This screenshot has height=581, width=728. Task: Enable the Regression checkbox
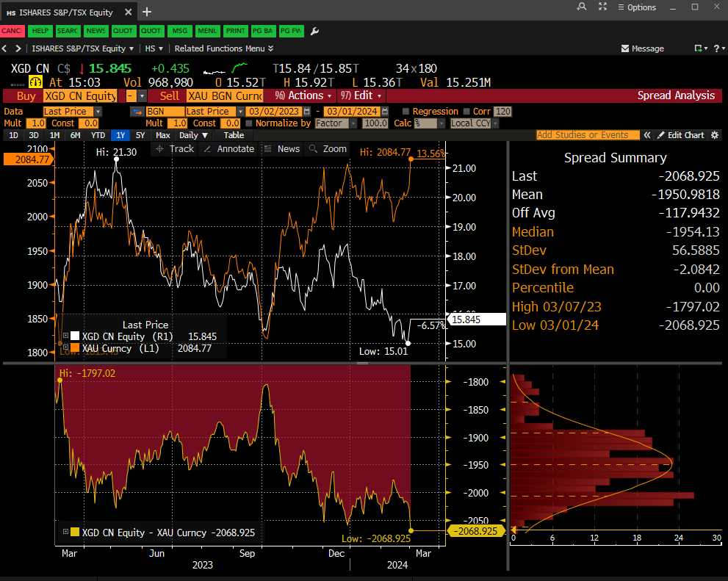[406, 112]
